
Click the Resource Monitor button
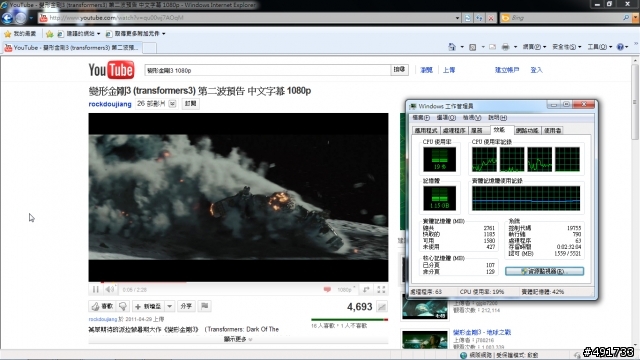544,271
